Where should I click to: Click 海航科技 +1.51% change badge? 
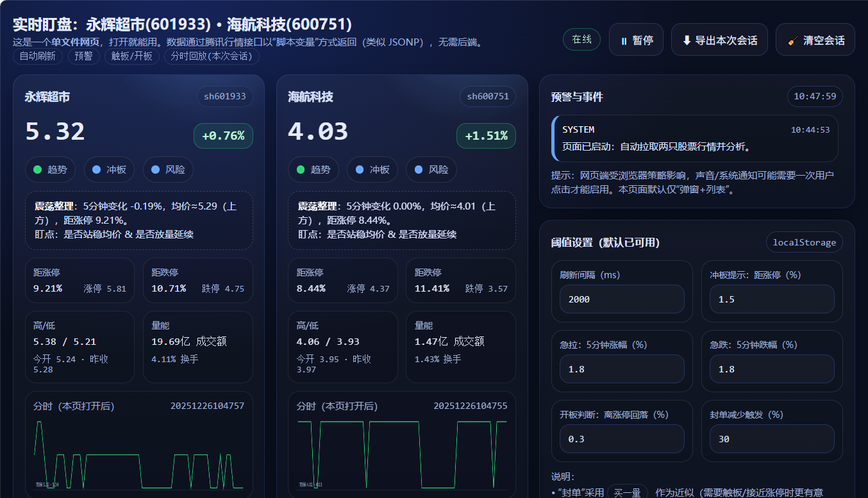[486, 136]
